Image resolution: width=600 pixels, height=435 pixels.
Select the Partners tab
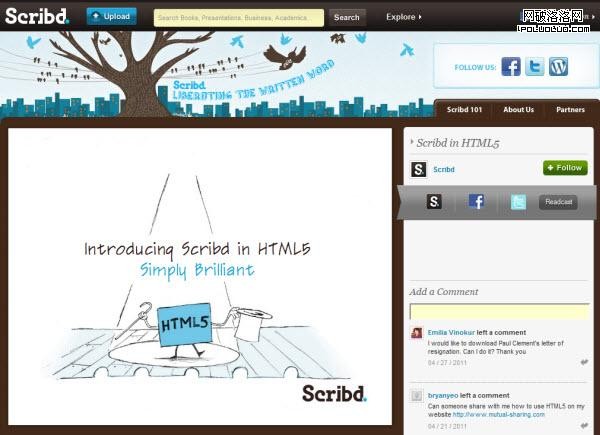point(570,110)
